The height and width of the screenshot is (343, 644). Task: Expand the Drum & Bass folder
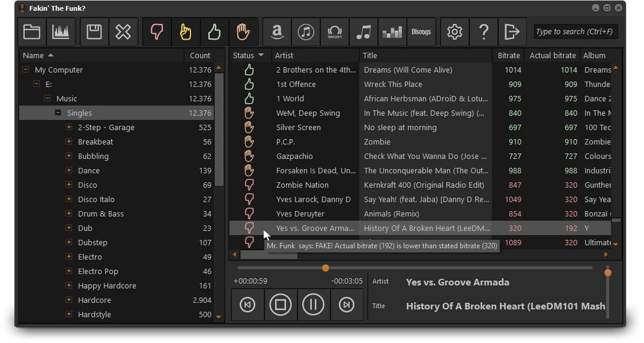click(x=69, y=214)
